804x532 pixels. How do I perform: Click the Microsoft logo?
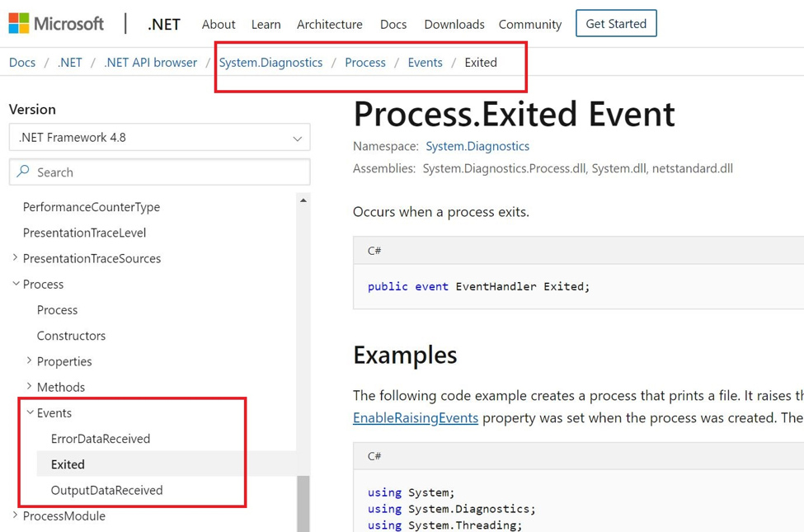[x=56, y=24]
